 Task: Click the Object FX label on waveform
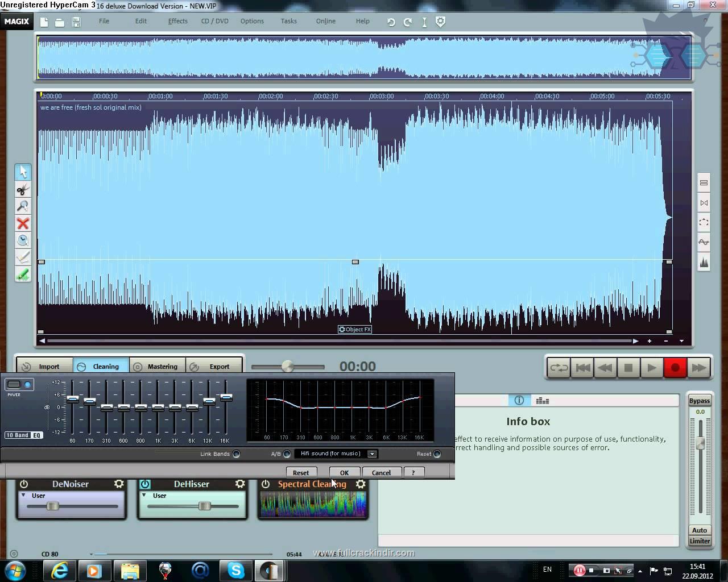[355, 329]
